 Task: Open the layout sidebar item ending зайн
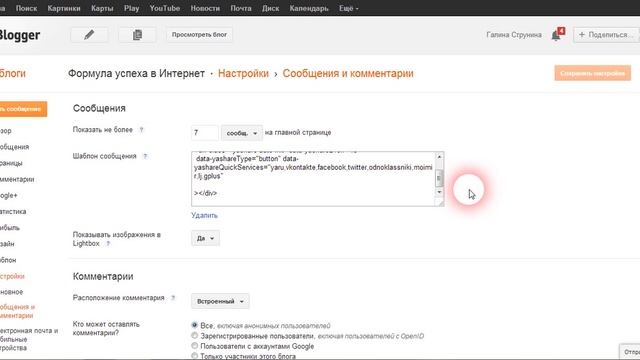(7, 244)
